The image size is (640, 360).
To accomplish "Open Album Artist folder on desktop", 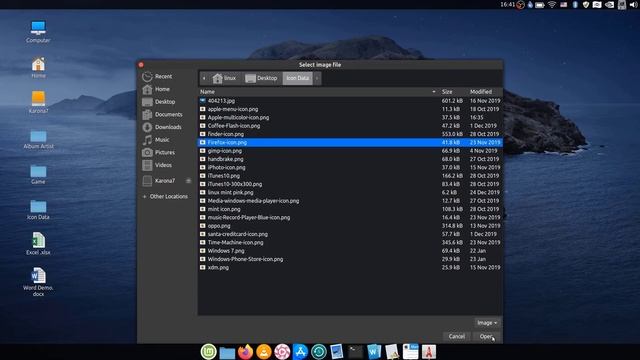I will pyautogui.click(x=38, y=139).
